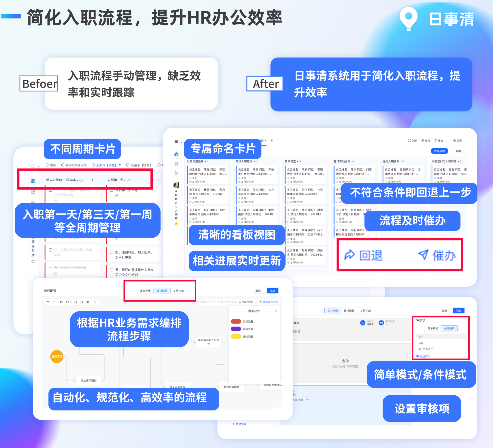Open 马铭志【销售】 tab

pos(139,165)
